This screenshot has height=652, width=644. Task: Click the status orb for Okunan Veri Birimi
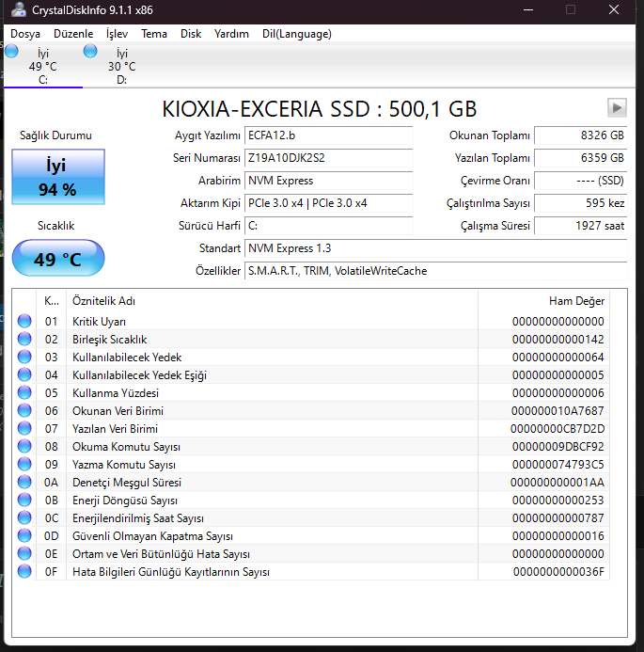pyautogui.click(x=24, y=410)
